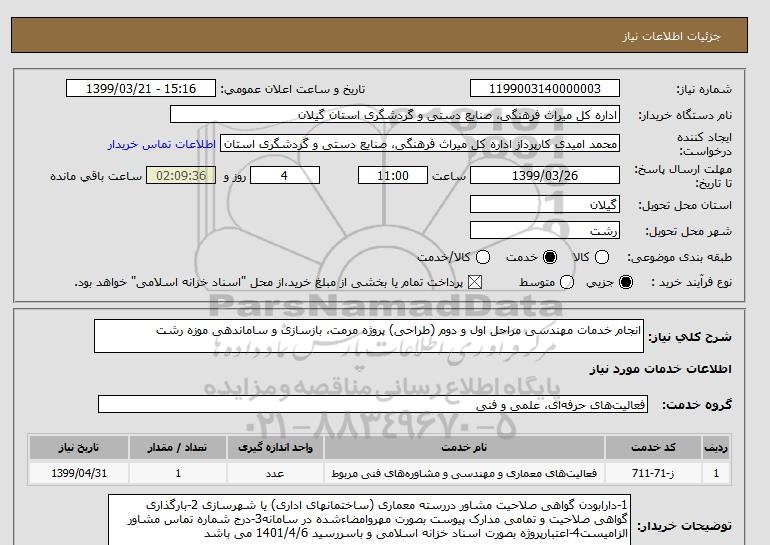Select the کالا/خدمت radio button
770x545 pixels.
483,257
